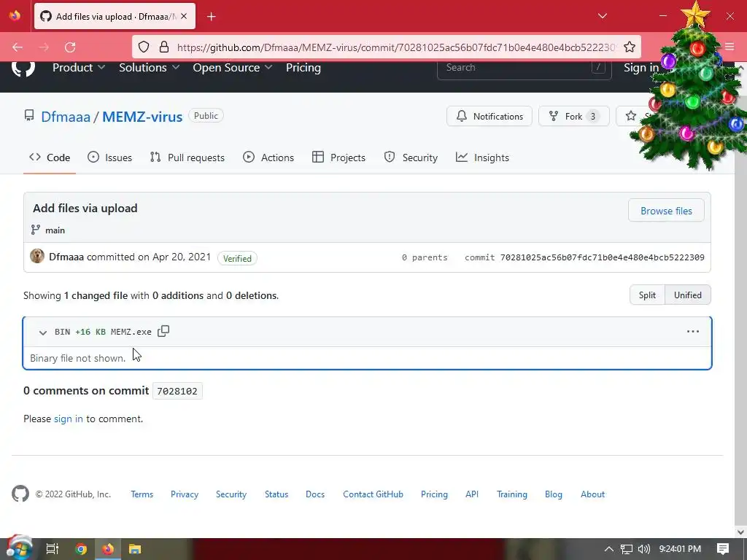Viewport: 747px width, 560px height.
Task: Open the MEMZ-virus repository link
Action: point(142,117)
